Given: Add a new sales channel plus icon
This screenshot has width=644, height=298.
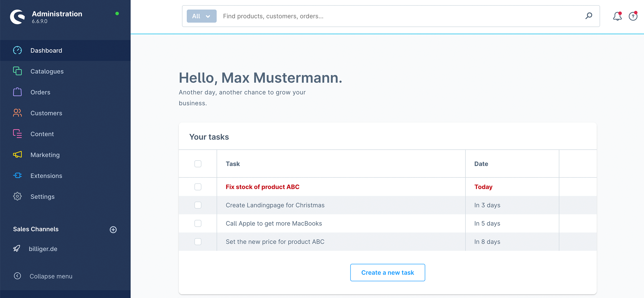Looking at the screenshot, I should (x=113, y=230).
